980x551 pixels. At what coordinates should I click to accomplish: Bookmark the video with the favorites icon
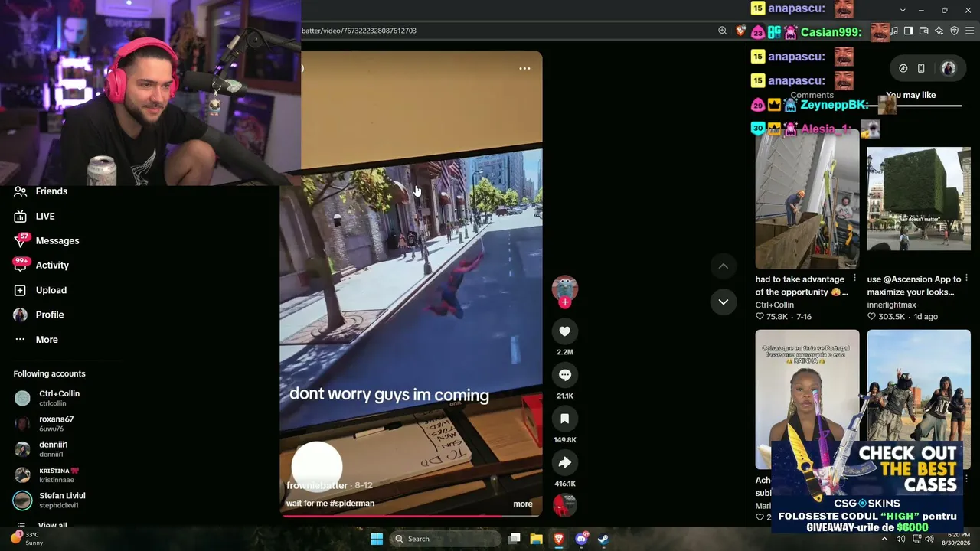[x=564, y=419]
